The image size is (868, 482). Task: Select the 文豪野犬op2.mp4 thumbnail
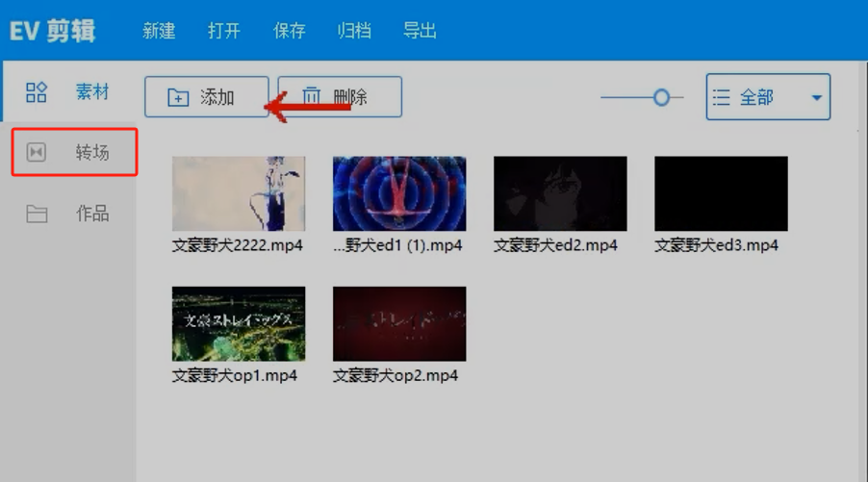pos(399,323)
